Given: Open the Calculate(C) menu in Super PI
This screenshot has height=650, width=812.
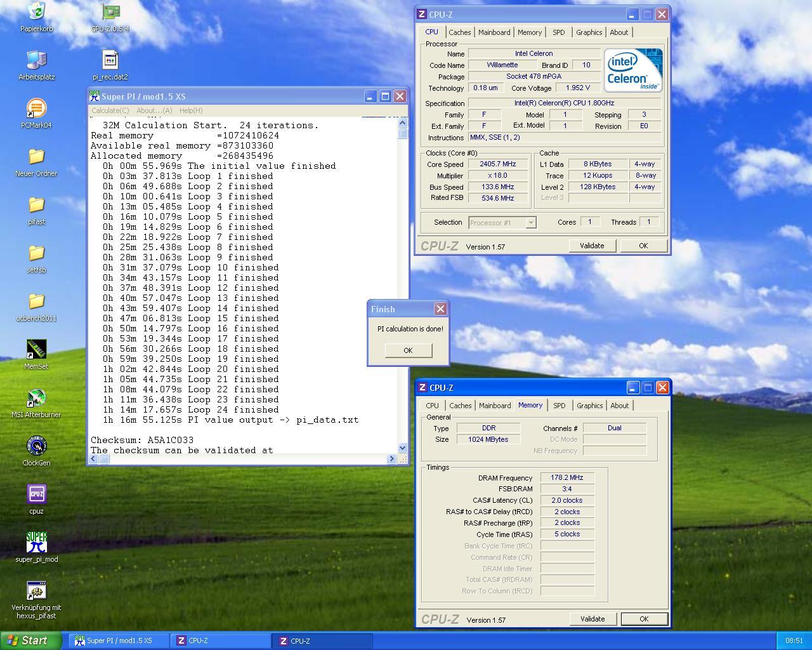Looking at the screenshot, I should coord(110,110).
